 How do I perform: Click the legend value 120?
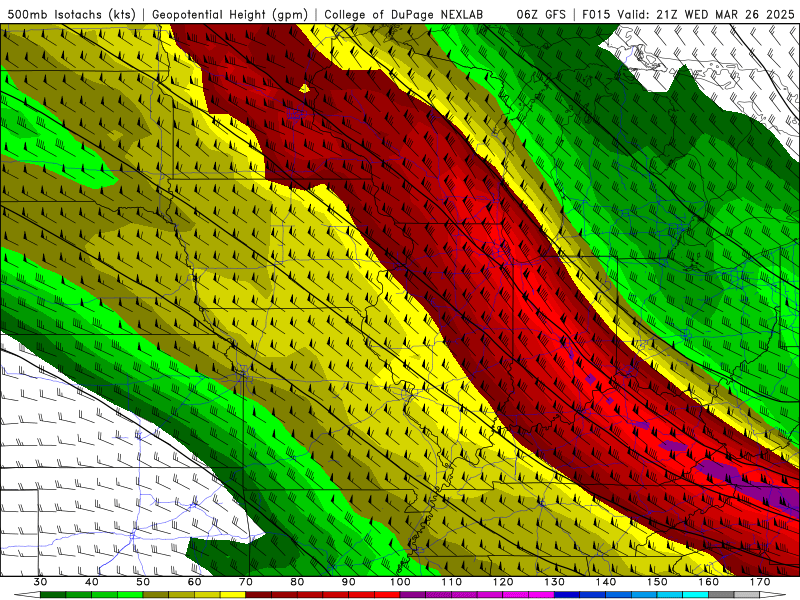503,582
